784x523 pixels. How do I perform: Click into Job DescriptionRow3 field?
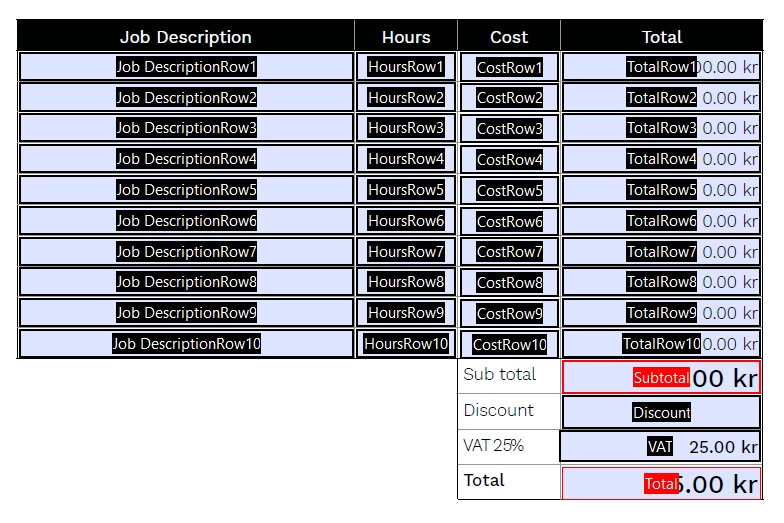click(x=186, y=128)
